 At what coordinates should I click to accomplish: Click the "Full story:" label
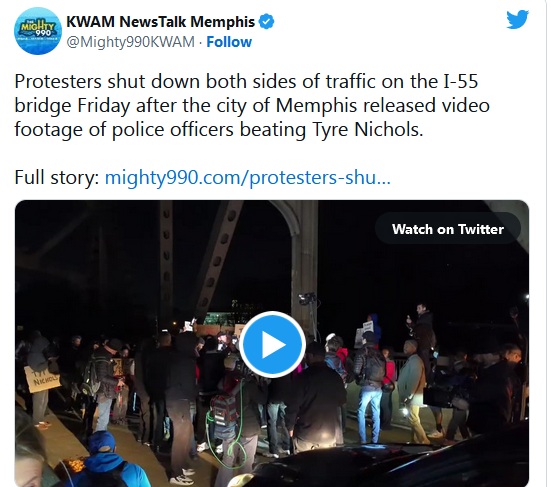tap(57, 177)
